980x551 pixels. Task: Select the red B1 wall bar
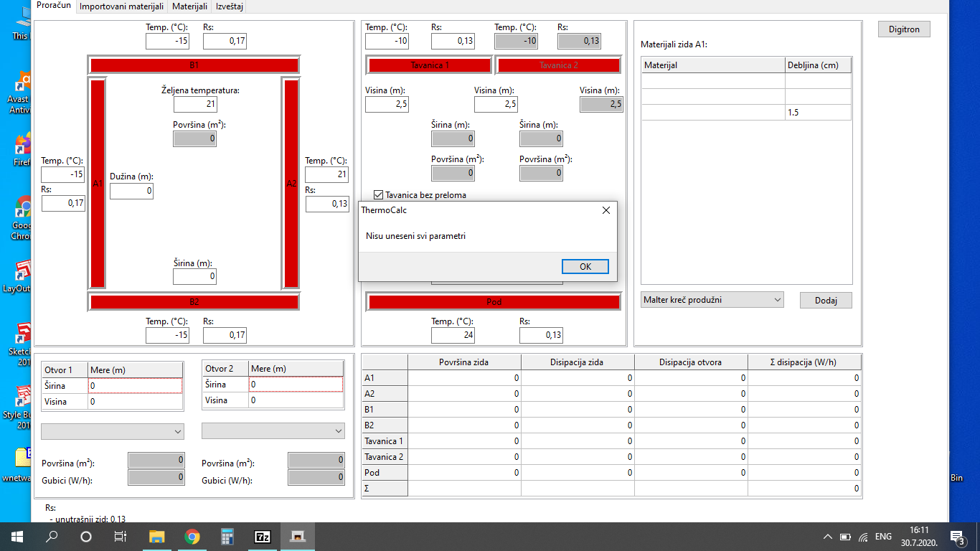point(194,65)
